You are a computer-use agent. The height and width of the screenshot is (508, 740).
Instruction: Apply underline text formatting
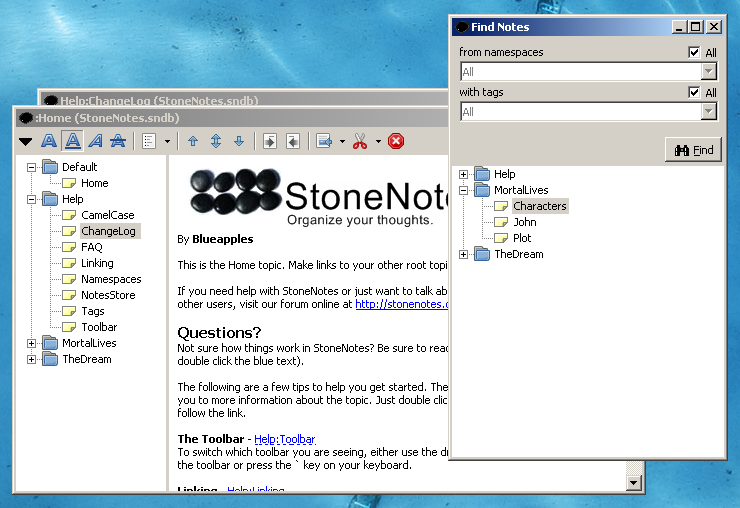pyautogui.click(x=72, y=141)
